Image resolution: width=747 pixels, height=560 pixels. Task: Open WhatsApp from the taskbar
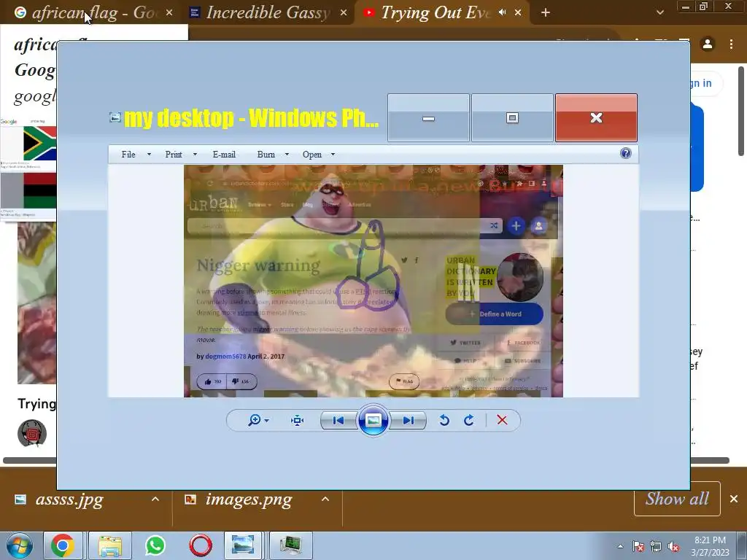pyautogui.click(x=155, y=545)
